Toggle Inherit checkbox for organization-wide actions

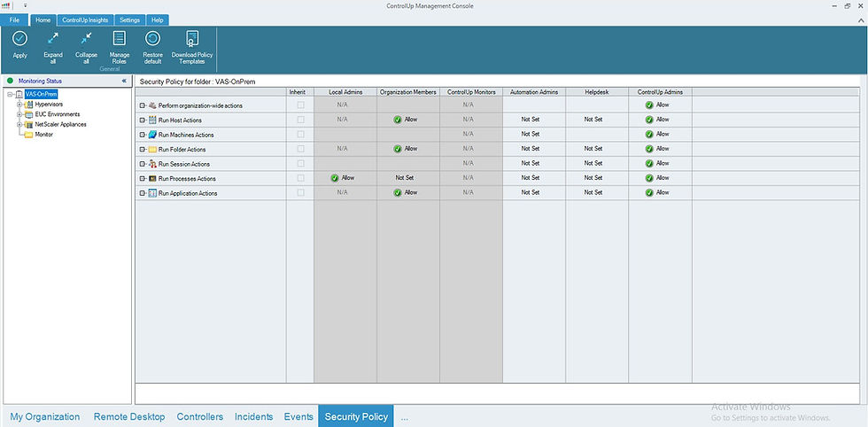300,105
